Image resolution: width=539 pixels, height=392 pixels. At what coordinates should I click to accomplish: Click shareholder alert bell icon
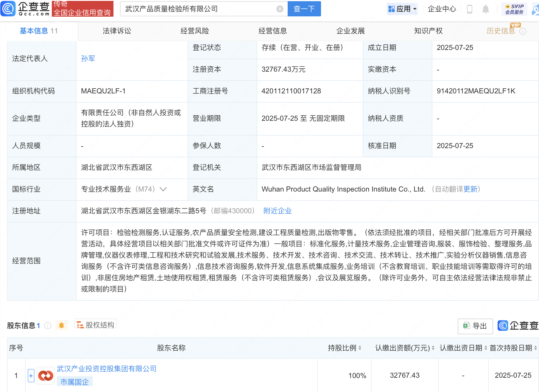tap(62, 325)
